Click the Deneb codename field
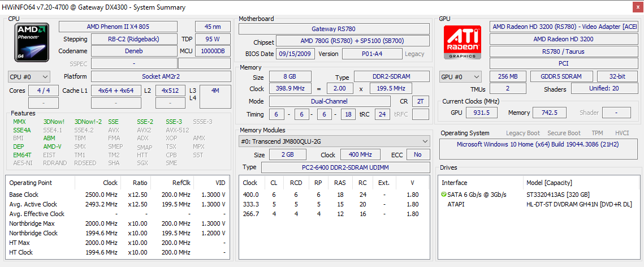The width and height of the screenshot is (644, 267). [x=133, y=51]
